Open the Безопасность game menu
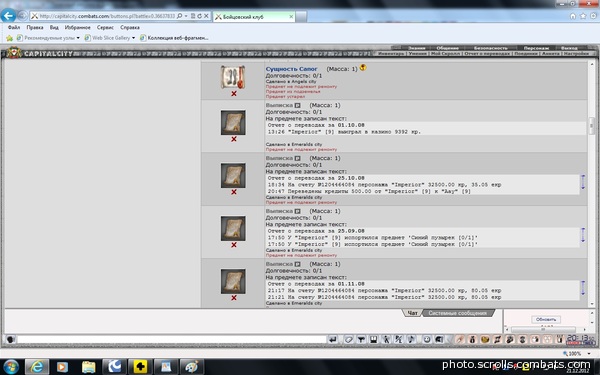 tap(491, 48)
